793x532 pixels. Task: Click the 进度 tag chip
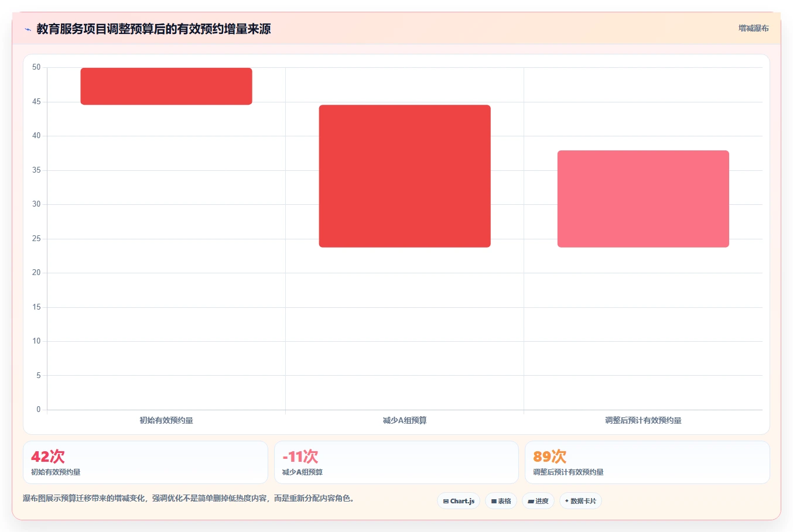[538, 501]
